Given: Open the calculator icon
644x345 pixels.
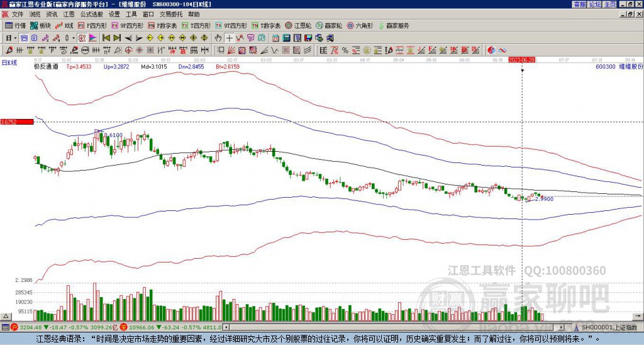Looking at the screenshot, I should [287, 38].
